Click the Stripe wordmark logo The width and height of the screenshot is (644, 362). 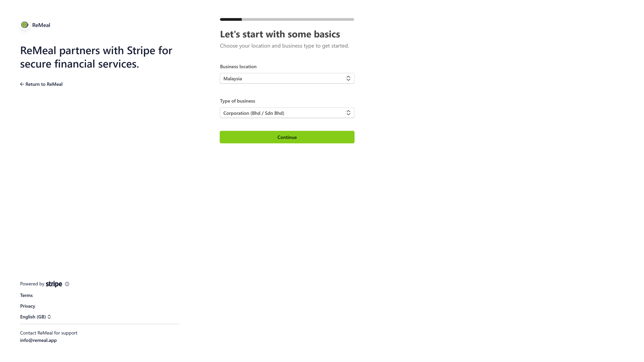[54, 284]
